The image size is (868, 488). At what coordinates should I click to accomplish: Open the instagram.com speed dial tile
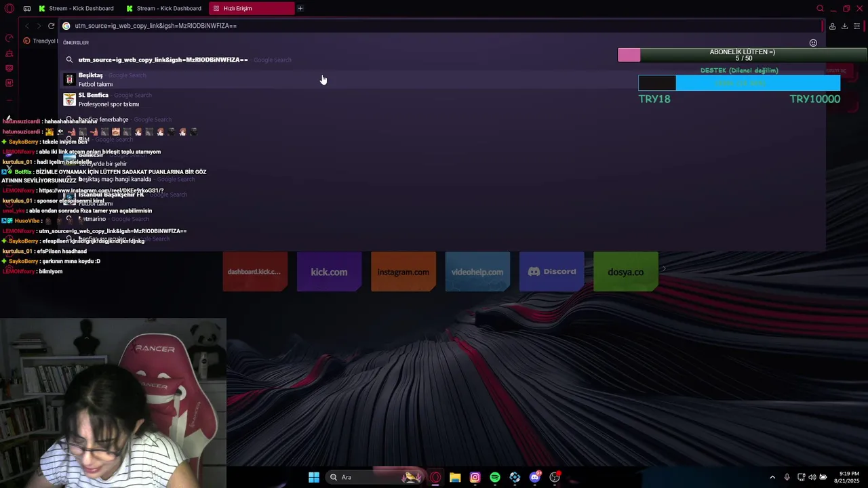coord(403,272)
